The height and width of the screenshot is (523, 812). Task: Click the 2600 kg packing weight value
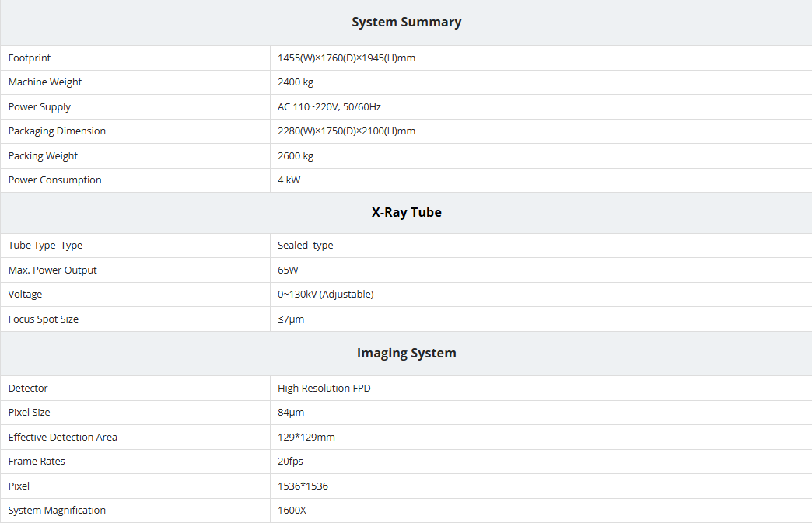(296, 156)
